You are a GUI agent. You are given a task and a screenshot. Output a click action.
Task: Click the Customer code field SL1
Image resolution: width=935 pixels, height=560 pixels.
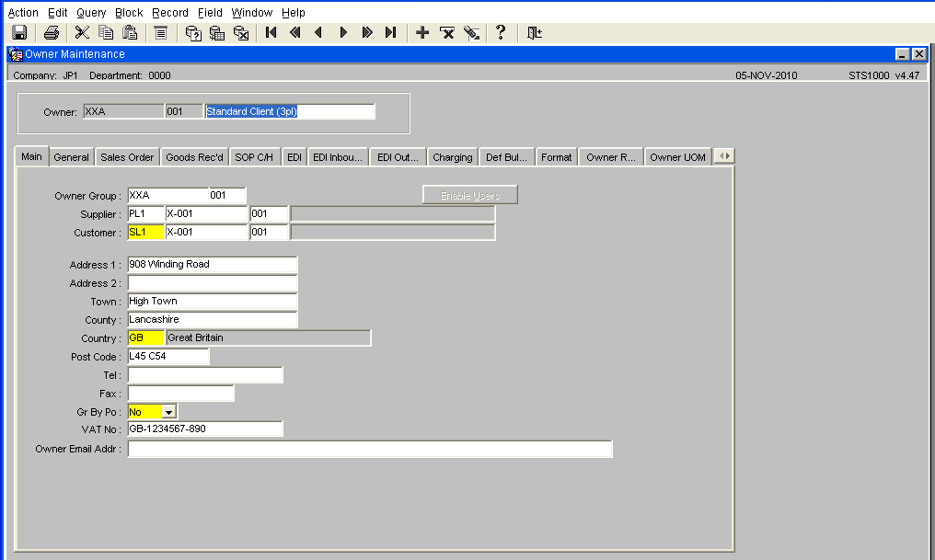pos(145,233)
